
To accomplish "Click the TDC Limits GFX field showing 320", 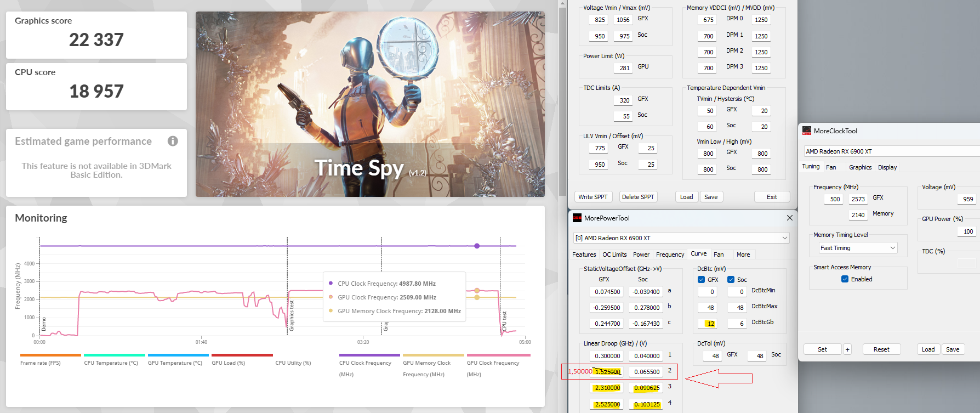I will pyautogui.click(x=622, y=100).
